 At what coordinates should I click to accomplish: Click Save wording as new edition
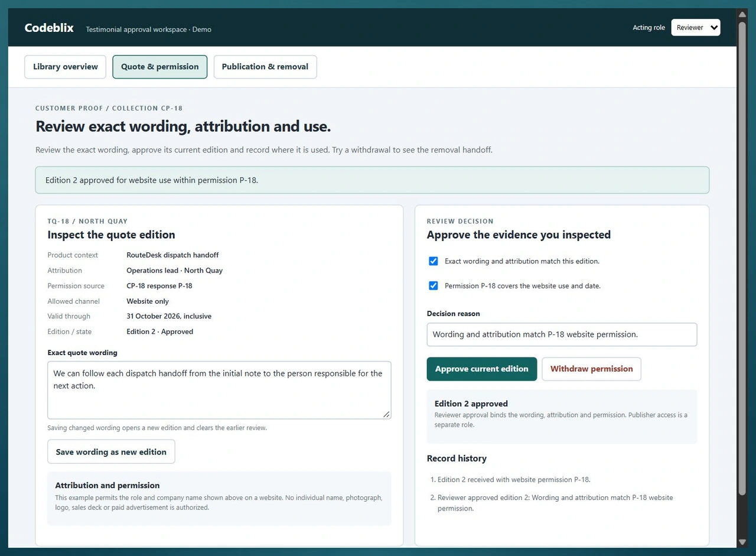[x=111, y=452]
